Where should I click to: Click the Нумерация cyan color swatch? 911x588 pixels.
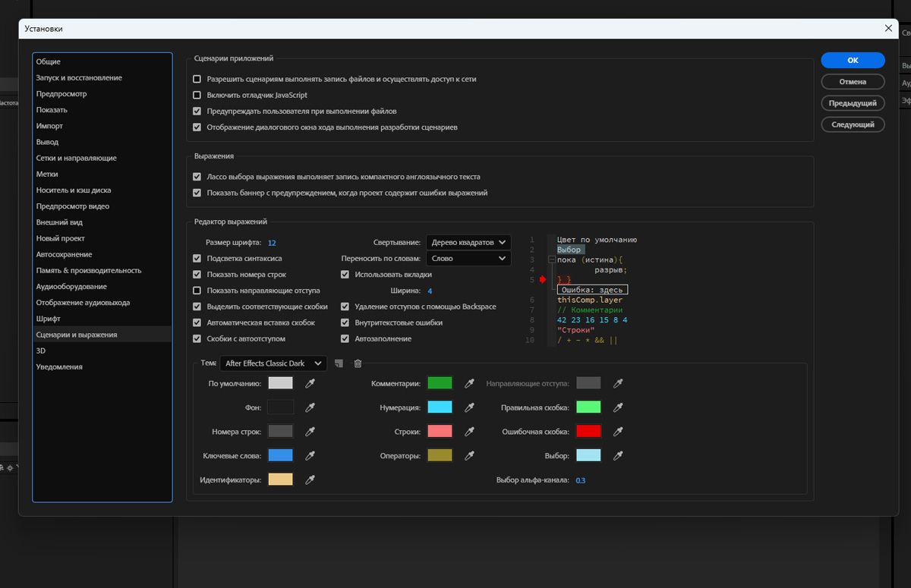pos(440,407)
